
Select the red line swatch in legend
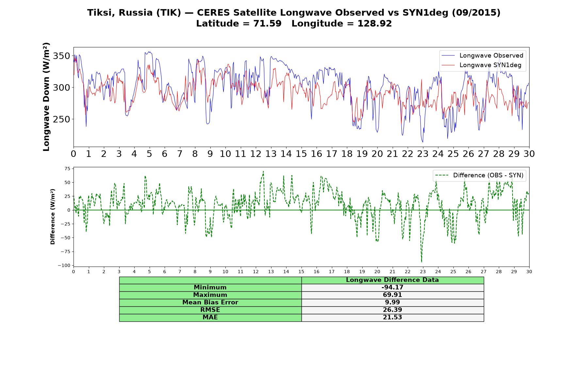coord(448,65)
